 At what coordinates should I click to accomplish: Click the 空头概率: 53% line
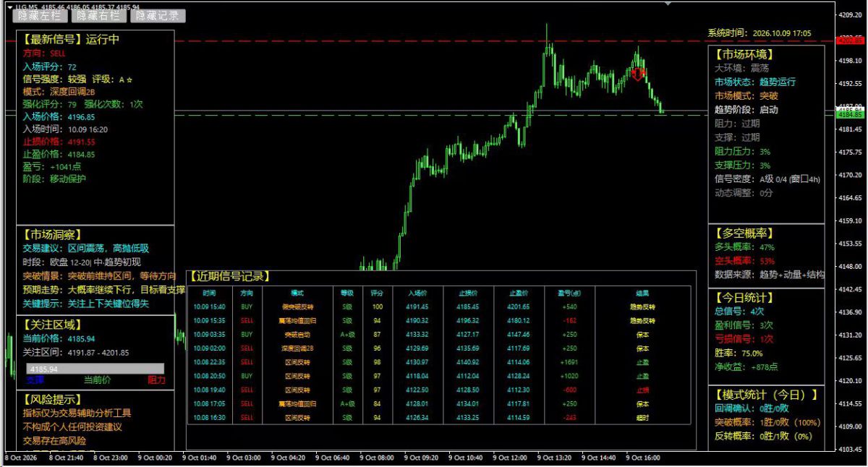point(744,261)
